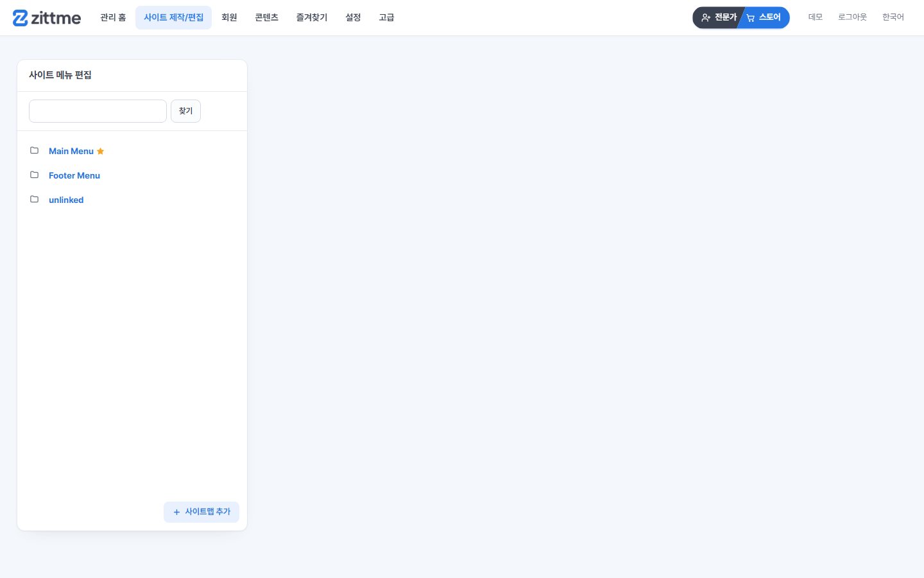924x578 pixels.
Task: Open the 한국어 language selector
Action: pyautogui.click(x=893, y=17)
